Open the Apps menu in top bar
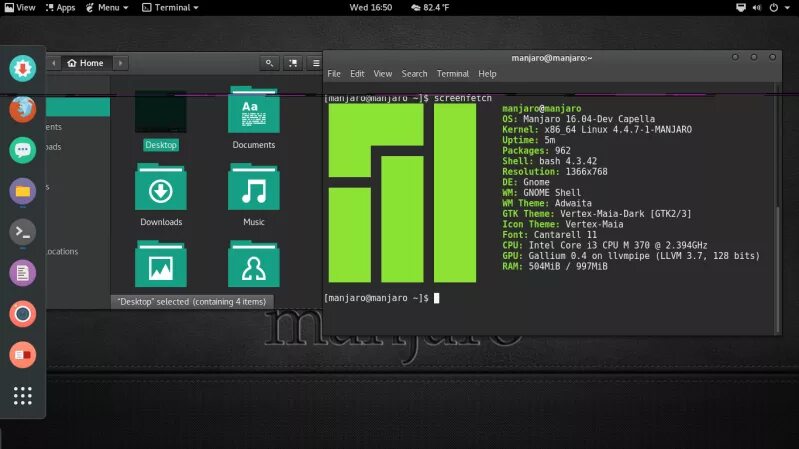The image size is (799, 449). coord(60,8)
